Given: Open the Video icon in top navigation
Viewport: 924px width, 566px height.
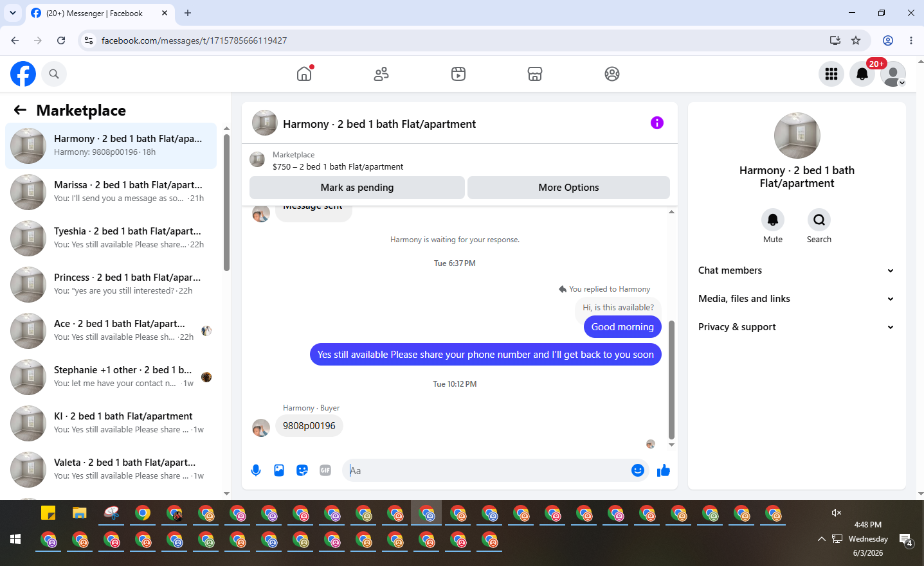Looking at the screenshot, I should (458, 74).
